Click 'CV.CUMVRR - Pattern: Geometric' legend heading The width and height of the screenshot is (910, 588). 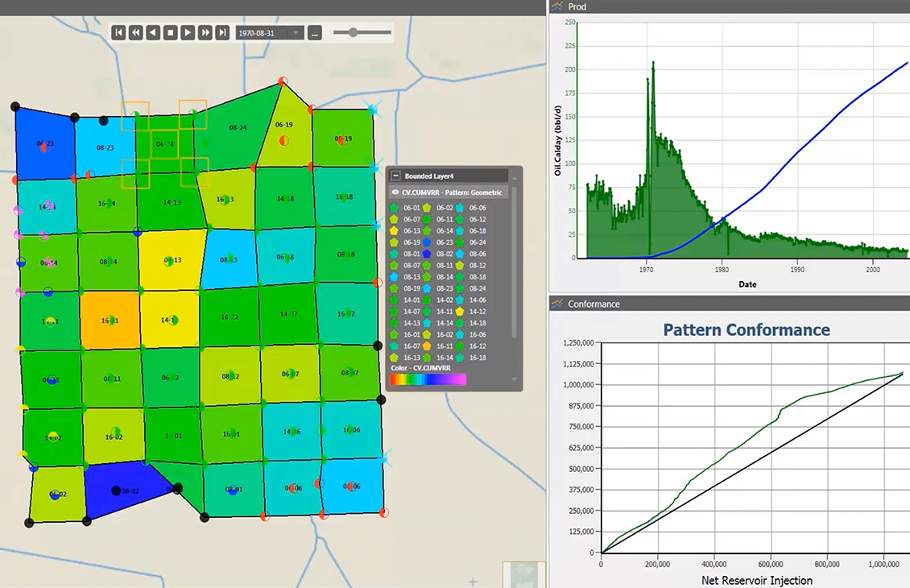tap(452, 193)
